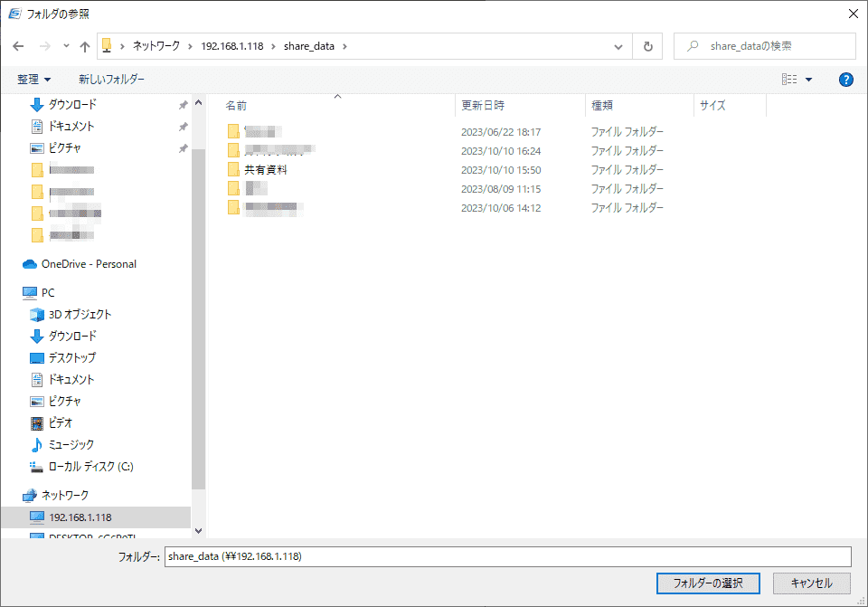Confirm with フォルダーの選択 button
This screenshot has width=868, height=607.
pos(708,583)
